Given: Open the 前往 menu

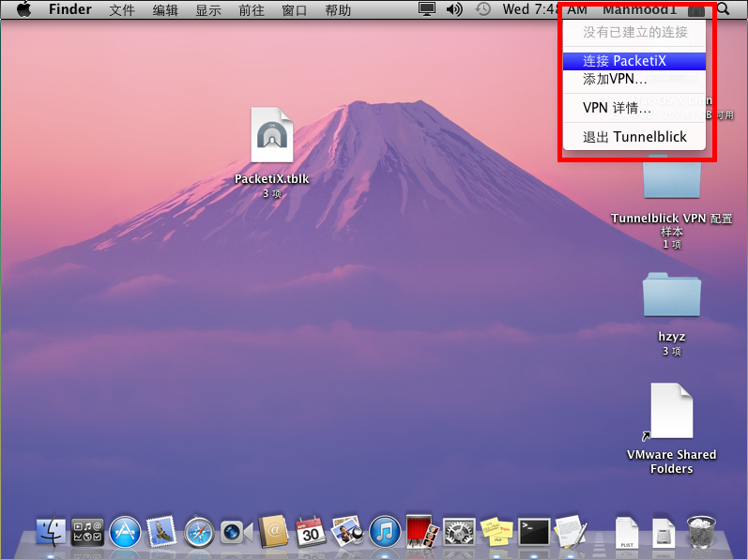Looking at the screenshot, I should pyautogui.click(x=252, y=9).
